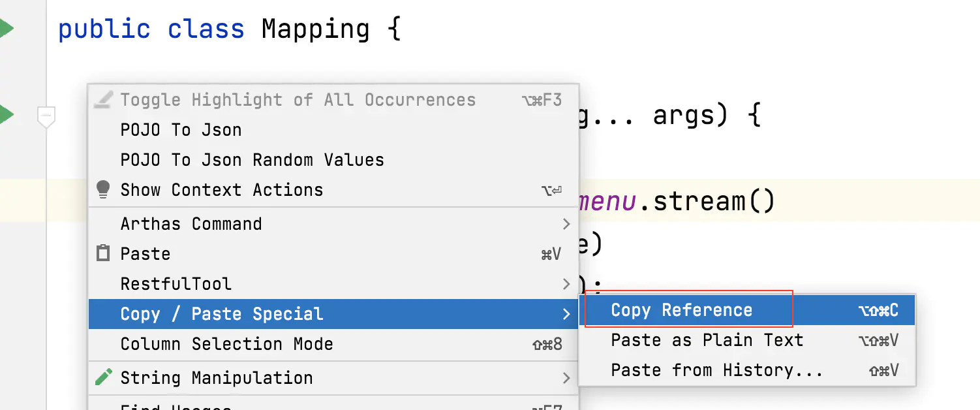Click the clipboard icon next to Paste

103,253
